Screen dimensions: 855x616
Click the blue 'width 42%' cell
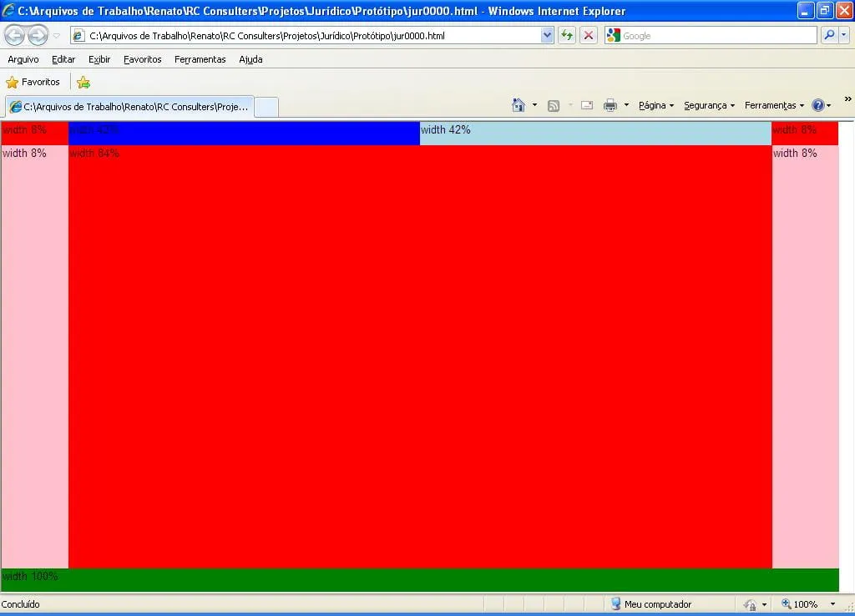[244, 133]
